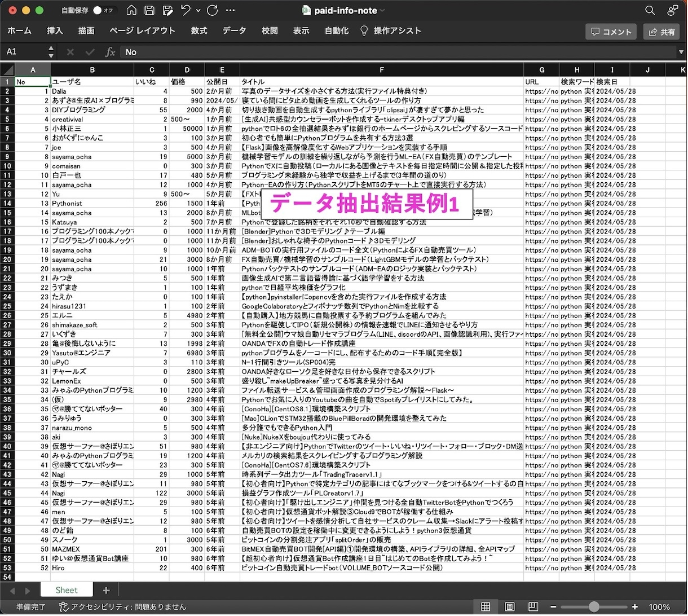Click the cell containing Pythonist
688x616 pixels.
[x=92, y=203]
